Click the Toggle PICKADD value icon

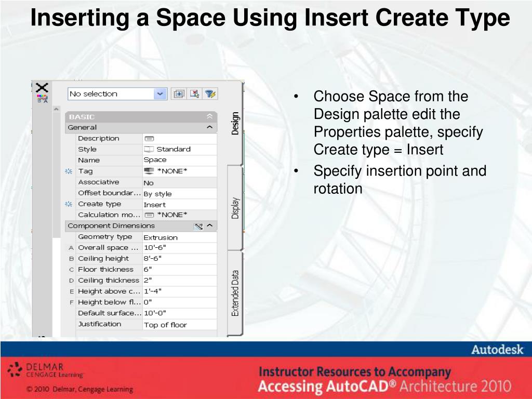(179, 94)
